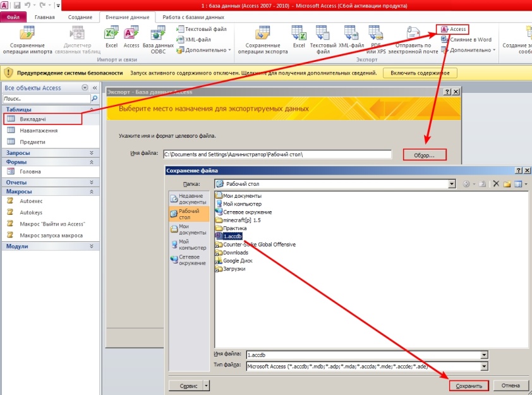Image resolution: width=532 pixels, height=395 pixels.
Task: Click the Обзор... button
Action: [425, 155]
